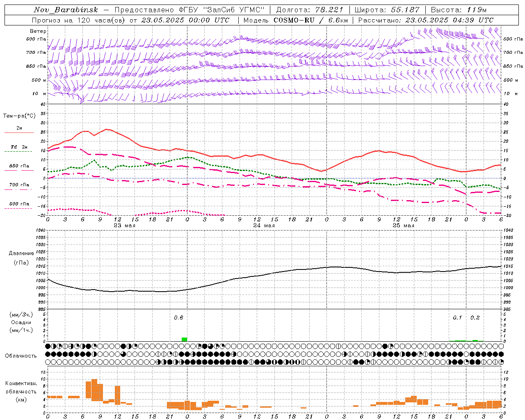Click the station name Nov_Barabinsk

point(66,10)
